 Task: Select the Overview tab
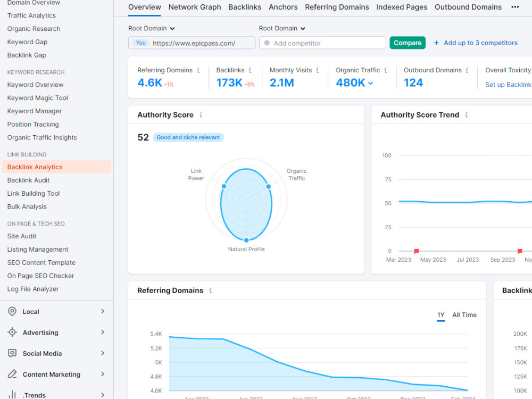tap(145, 7)
